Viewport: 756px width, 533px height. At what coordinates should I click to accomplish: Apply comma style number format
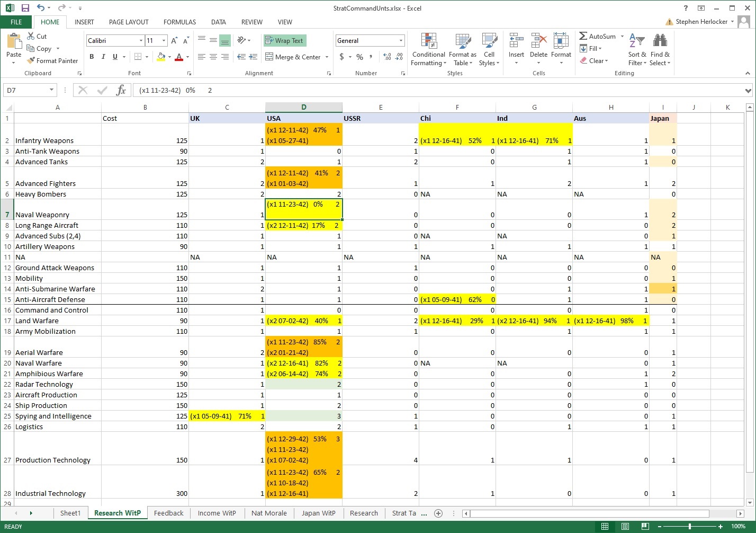371,57
